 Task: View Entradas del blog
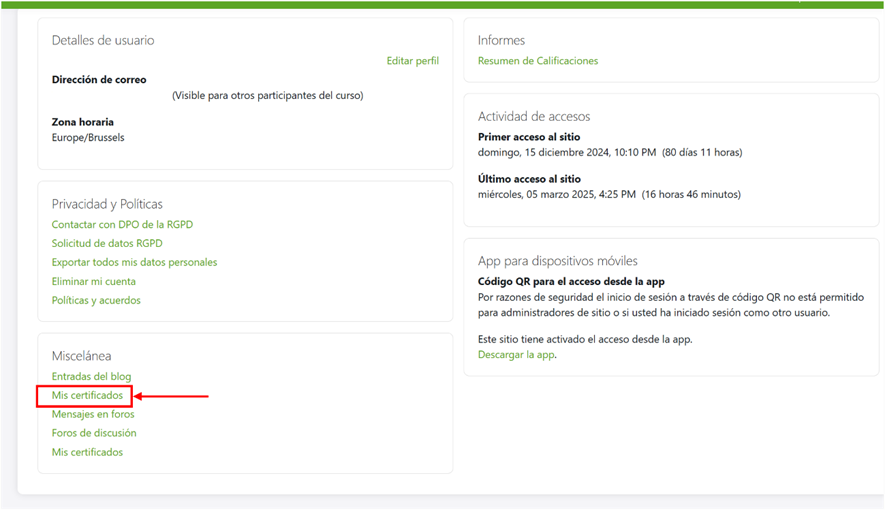[x=91, y=377]
